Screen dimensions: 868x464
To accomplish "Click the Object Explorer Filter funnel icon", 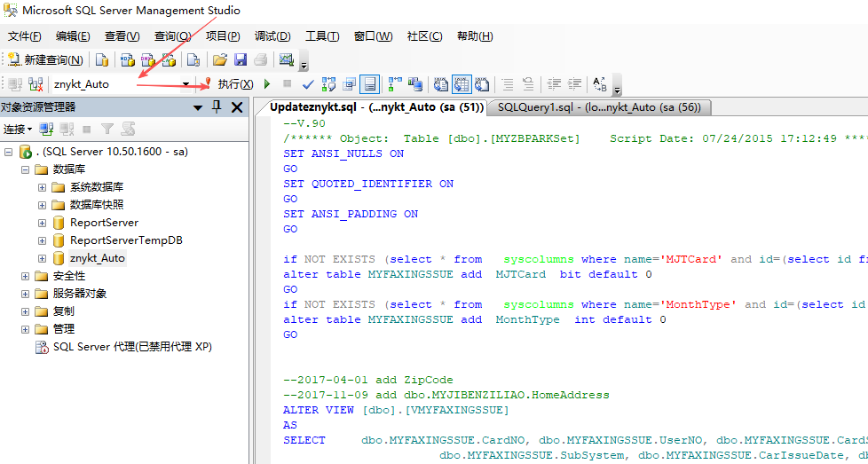I will point(107,130).
